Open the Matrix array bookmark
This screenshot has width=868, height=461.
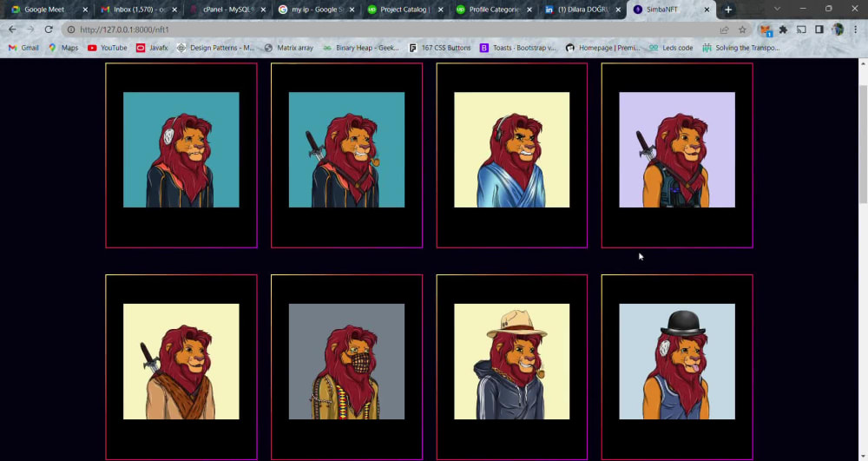289,48
